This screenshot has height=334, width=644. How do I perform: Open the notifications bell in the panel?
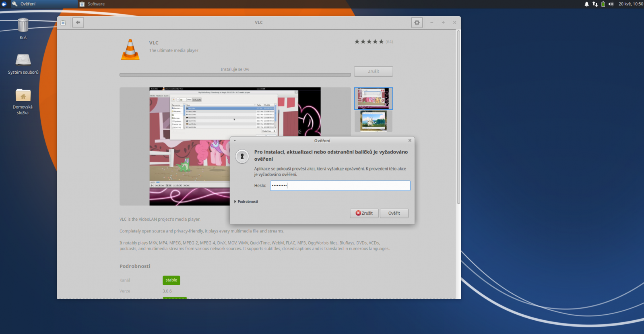586,4
